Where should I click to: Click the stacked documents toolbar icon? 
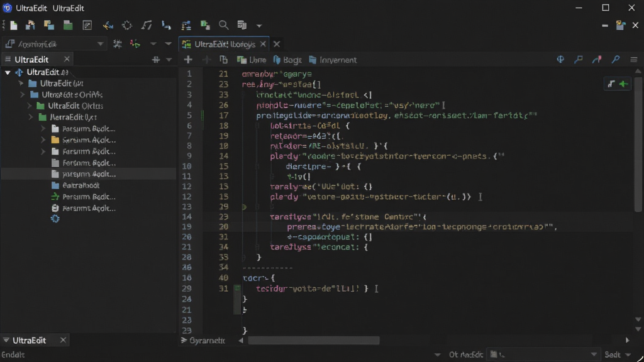point(242,25)
